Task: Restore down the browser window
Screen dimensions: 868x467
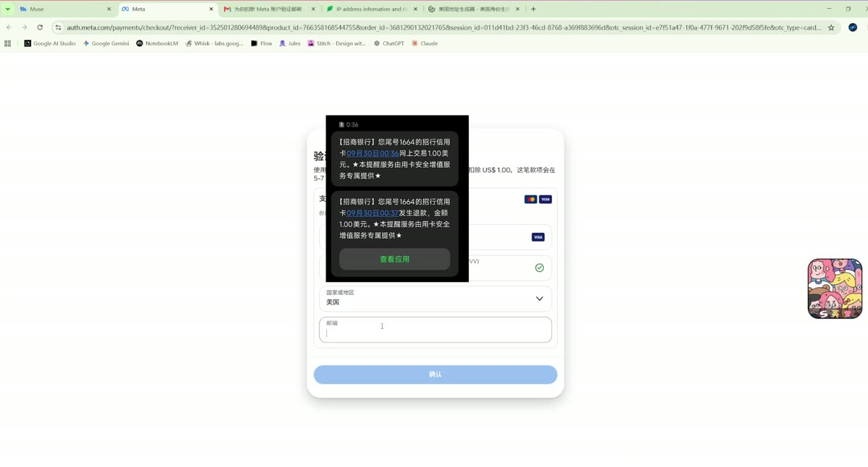Action: tap(848, 9)
